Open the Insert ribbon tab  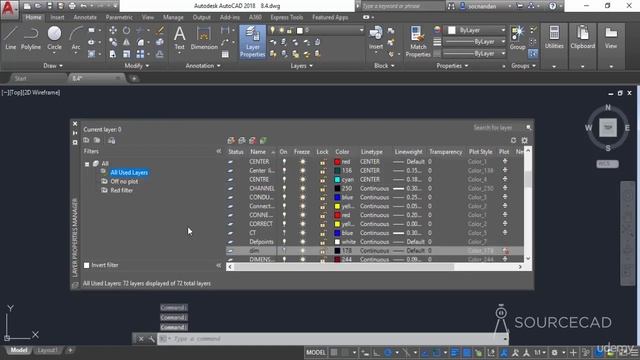[x=57, y=17]
